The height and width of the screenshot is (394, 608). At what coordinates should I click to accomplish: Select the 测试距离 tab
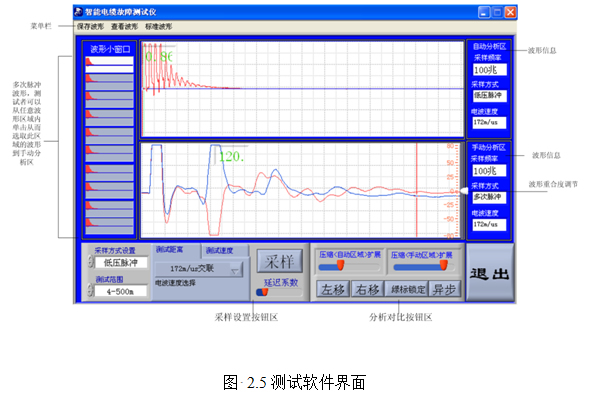click(176, 250)
